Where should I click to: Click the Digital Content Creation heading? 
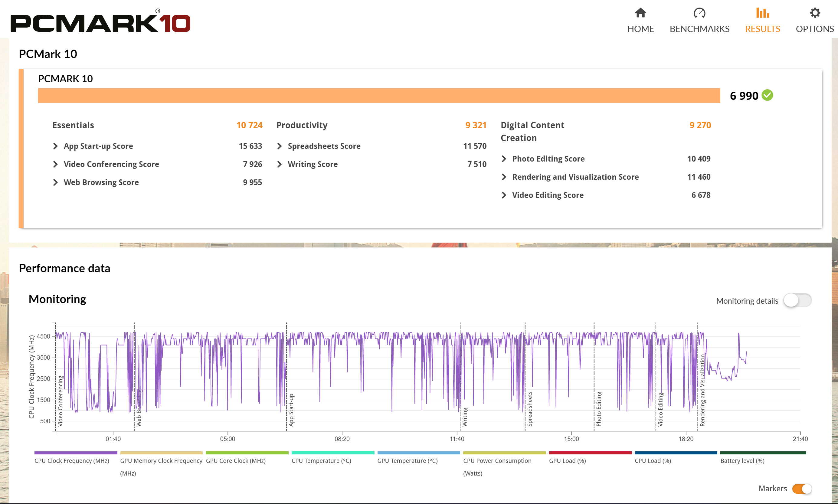pyautogui.click(x=532, y=131)
